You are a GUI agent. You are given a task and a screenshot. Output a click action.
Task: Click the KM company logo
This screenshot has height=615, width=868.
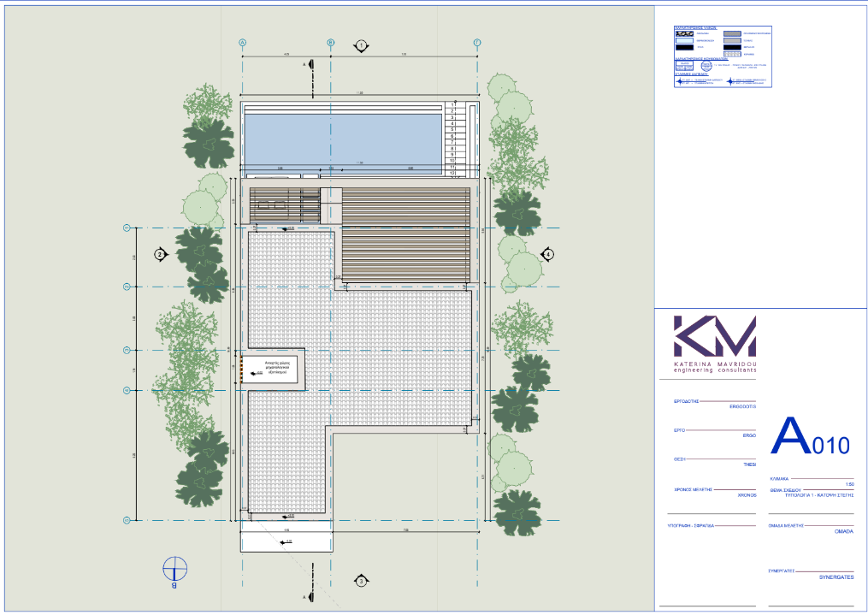point(714,337)
